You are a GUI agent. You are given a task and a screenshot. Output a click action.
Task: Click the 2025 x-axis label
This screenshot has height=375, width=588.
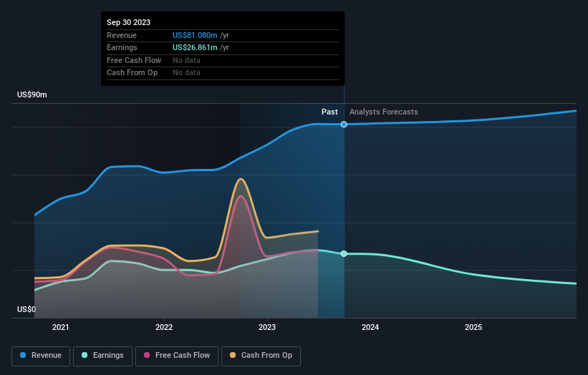(473, 327)
